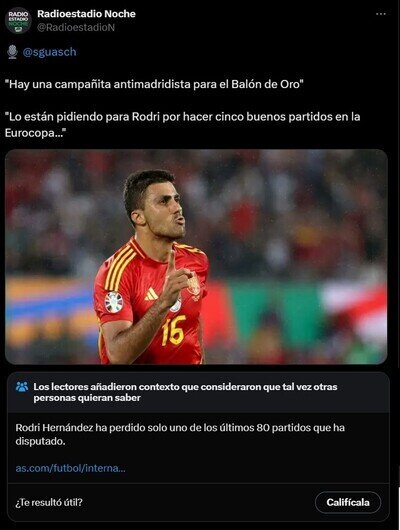Open the as.com/futbol/interna... source link
Viewport: 400px width, 530px height.
[70, 468]
